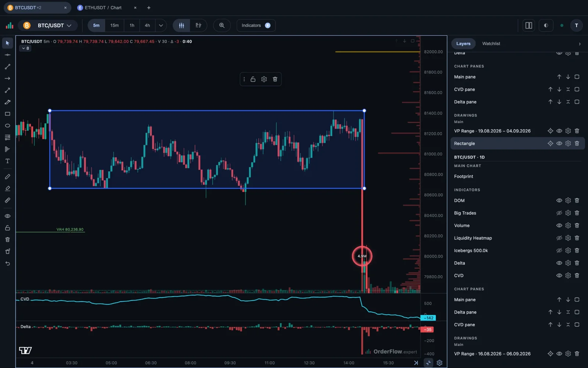Unlock drawing in floating toolbar
588x368 pixels.
(x=253, y=79)
